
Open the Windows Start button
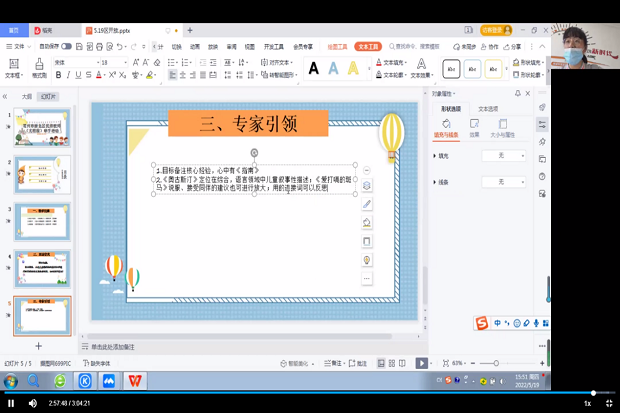pos(11,381)
